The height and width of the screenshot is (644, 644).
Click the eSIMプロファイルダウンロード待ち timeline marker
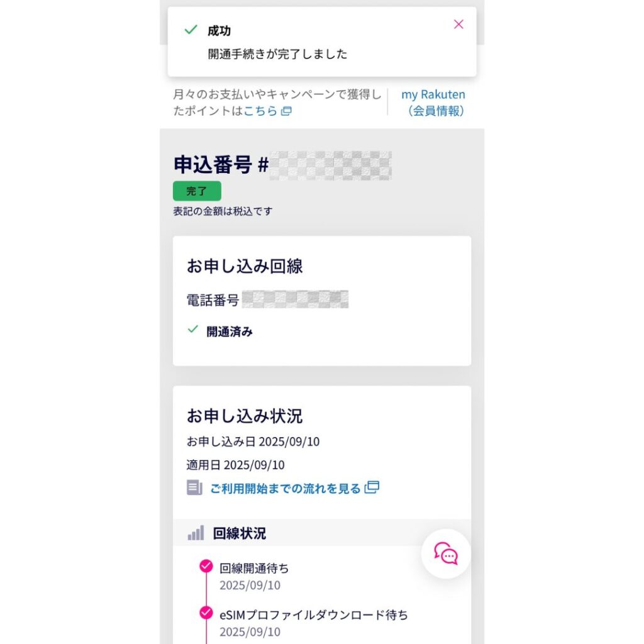(206, 613)
